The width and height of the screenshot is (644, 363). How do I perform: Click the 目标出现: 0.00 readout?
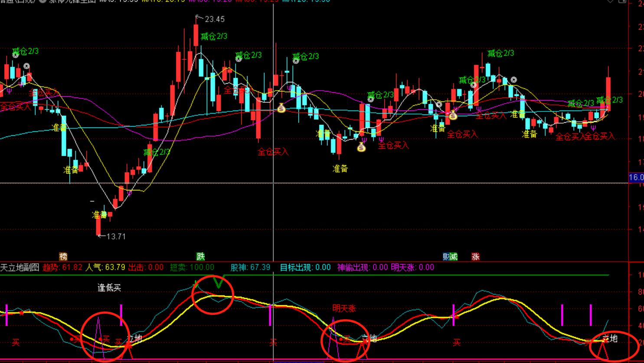tap(305, 267)
